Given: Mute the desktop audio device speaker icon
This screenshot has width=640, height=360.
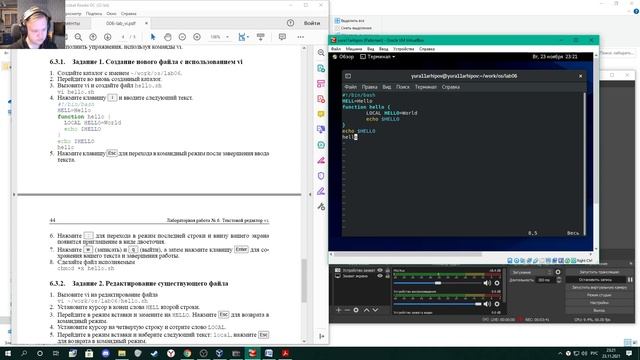Looking at the screenshot, I should (487, 304).
